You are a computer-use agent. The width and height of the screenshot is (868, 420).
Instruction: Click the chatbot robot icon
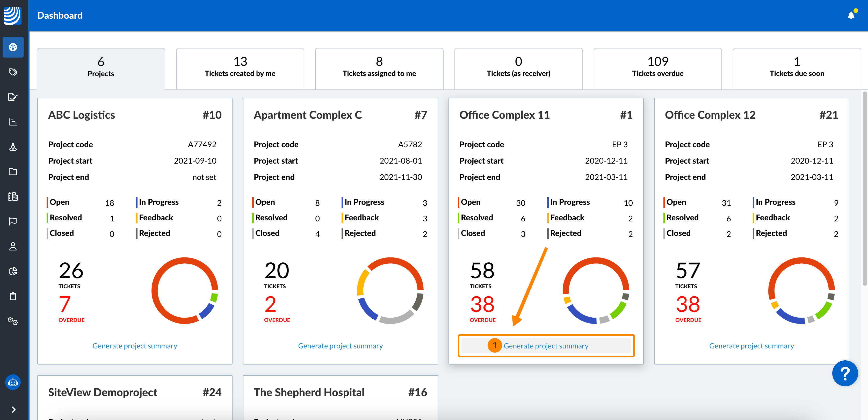pos(13,382)
